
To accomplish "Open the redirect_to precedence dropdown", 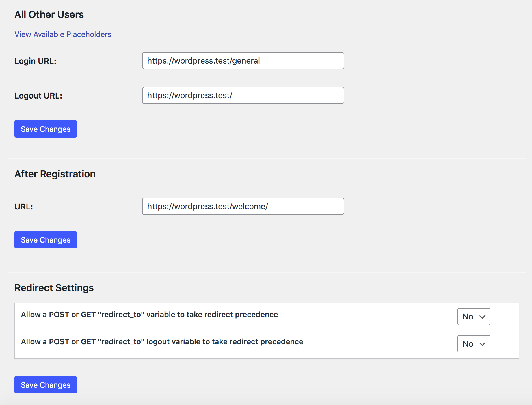I will (x=473, y=317).
